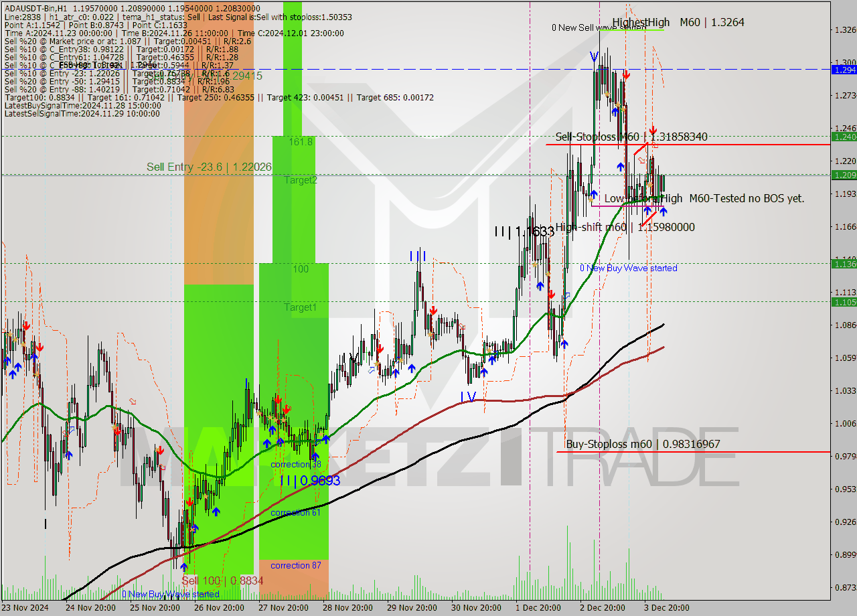Click the Target2 label
This screenshot has height=616, width=857.
301,180
